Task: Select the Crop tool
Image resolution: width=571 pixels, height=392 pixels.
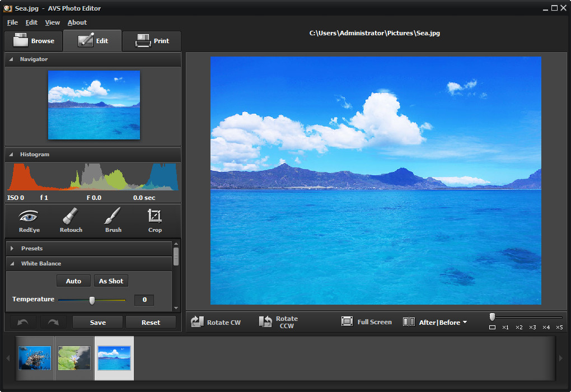Action: pos(155,221)
